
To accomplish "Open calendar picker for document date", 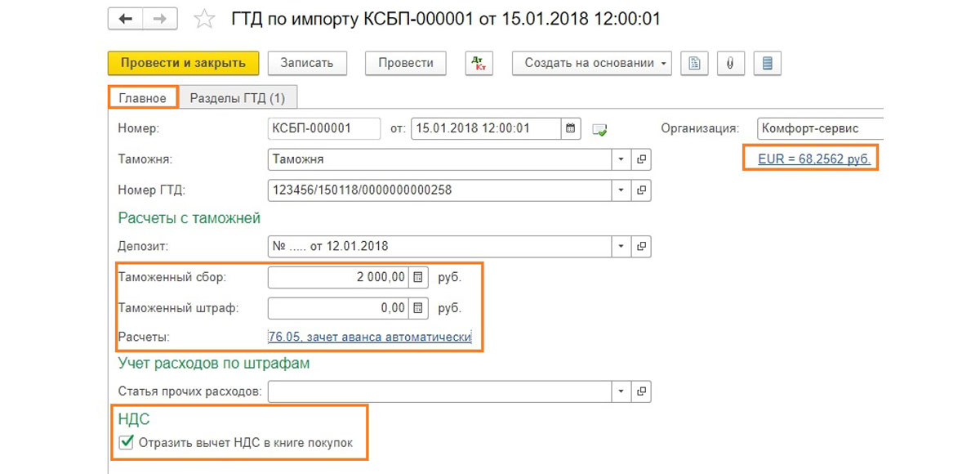I will pyautogui.click(x=572, y=129).
